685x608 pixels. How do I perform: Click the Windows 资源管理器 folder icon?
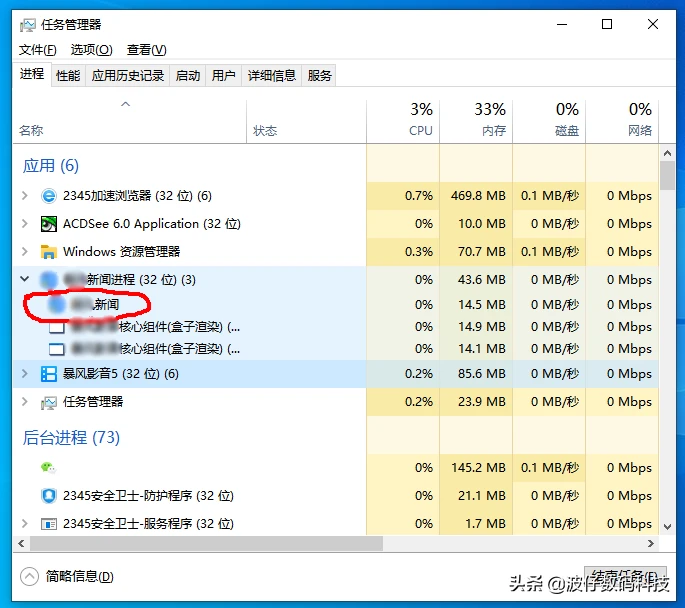pos(48,252)
